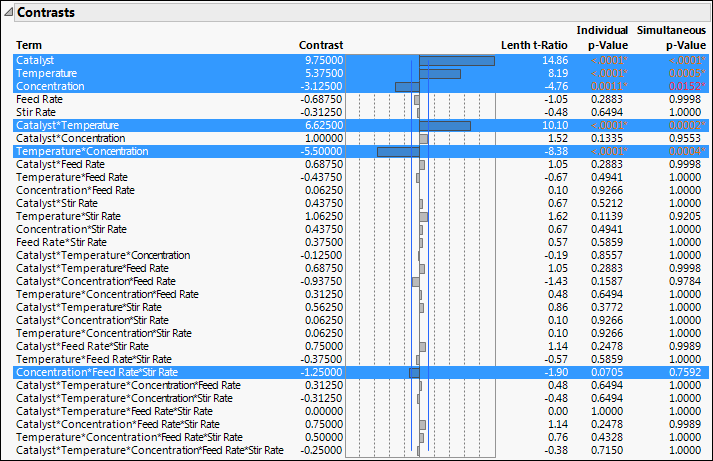Select the Stir Rate term
The image size is (713, 461).
38,113
